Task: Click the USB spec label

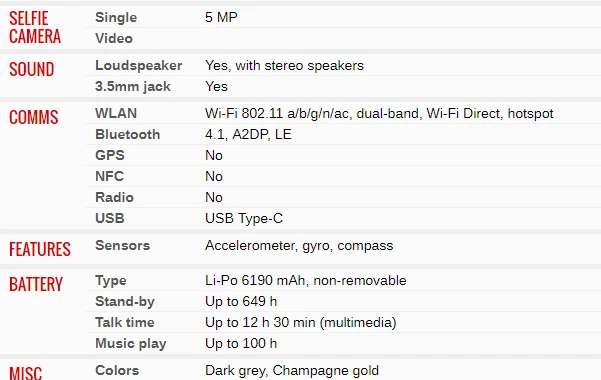Action: (110, 218)
